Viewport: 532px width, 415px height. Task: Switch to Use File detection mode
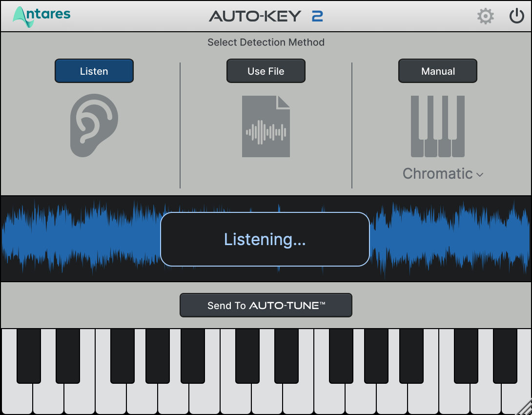pyautogui.click(x=266, y=71)
